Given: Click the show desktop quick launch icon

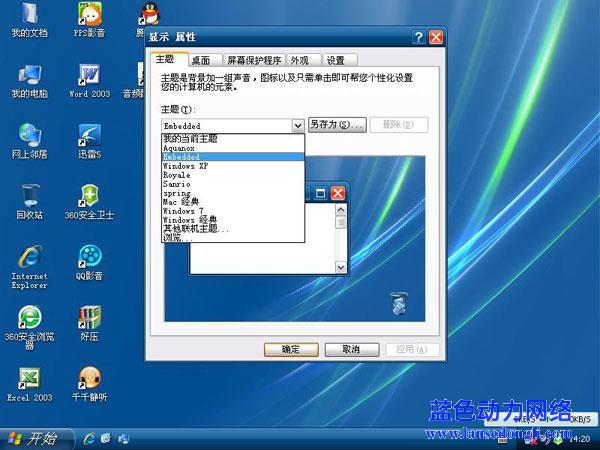Looking at the screenshot, I should click(123, 438).
